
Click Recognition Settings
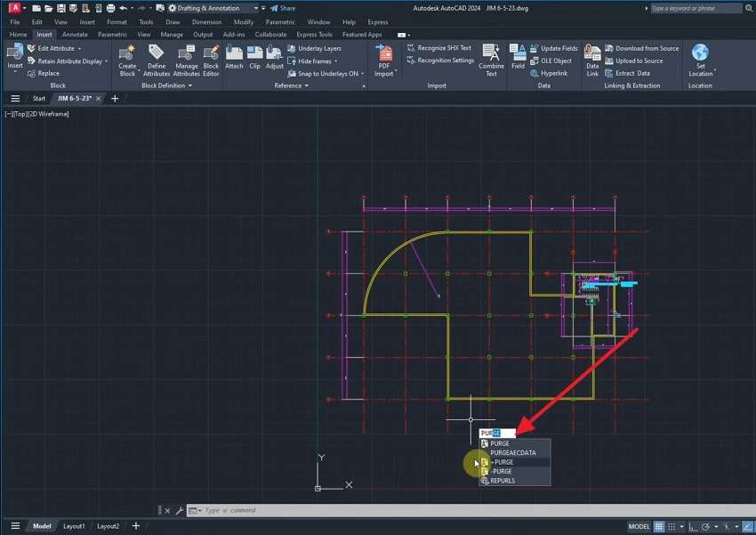click(x=440, y=61)
